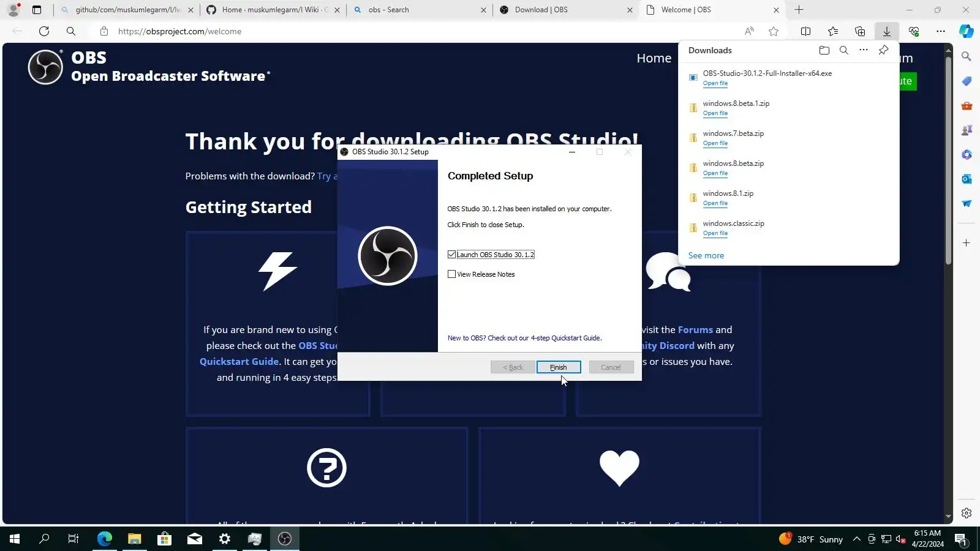Open Windows Start menu

pyautogui.click(x=15, y=539)
